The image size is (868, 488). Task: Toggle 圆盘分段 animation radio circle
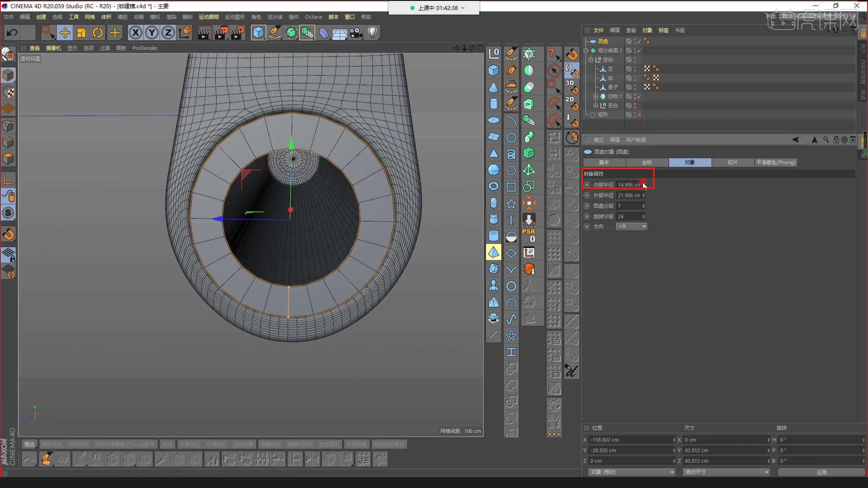point(587,206)
